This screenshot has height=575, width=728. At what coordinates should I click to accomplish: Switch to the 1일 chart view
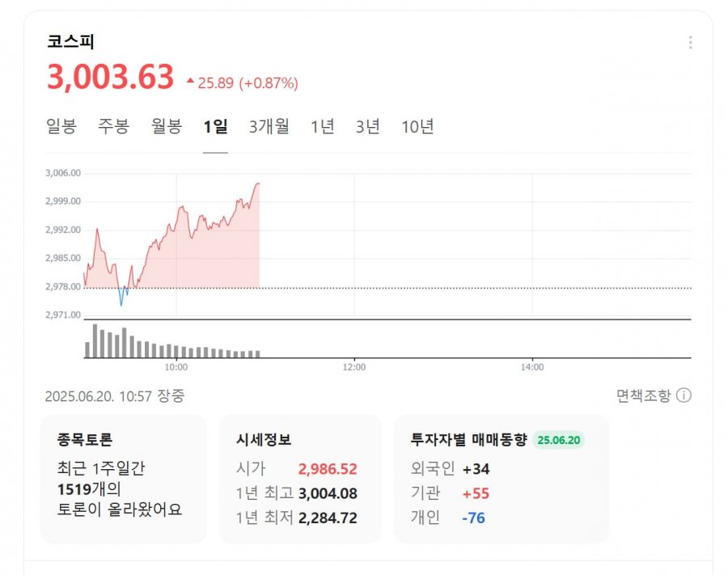pos(215,126)
